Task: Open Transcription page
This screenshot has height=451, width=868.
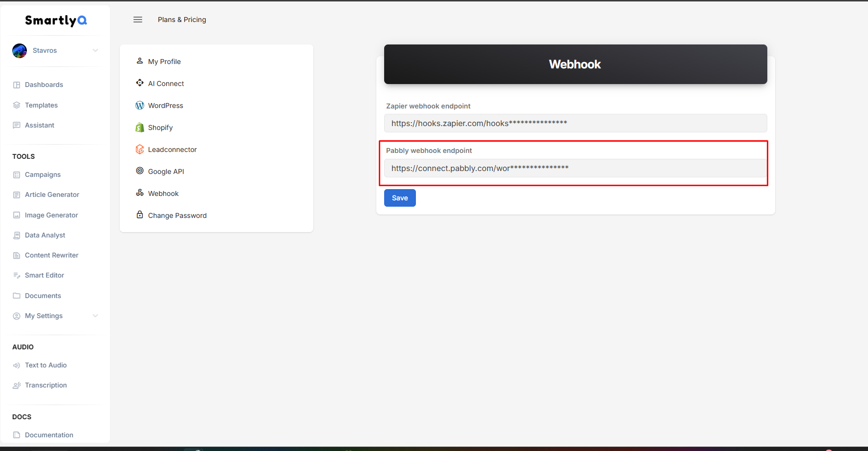Action: click(46, 385)
